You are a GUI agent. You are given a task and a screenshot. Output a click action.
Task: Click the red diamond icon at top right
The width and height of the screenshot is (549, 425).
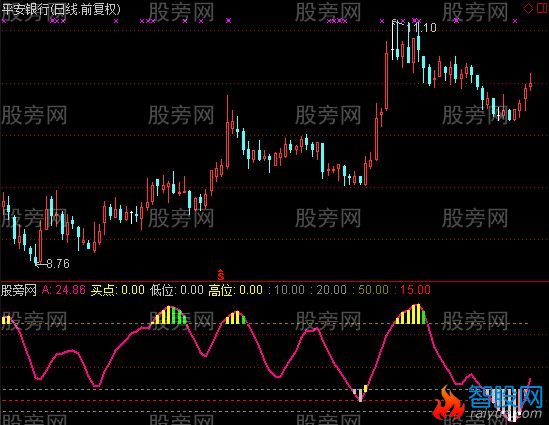click(528, 8)
